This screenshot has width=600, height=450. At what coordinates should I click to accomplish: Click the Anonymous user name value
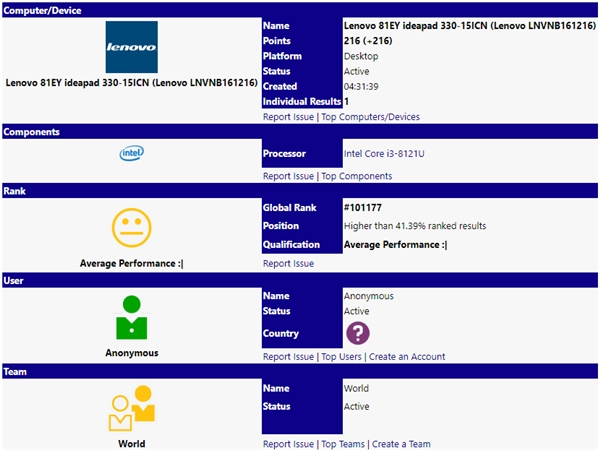click(x=368, y=296)
